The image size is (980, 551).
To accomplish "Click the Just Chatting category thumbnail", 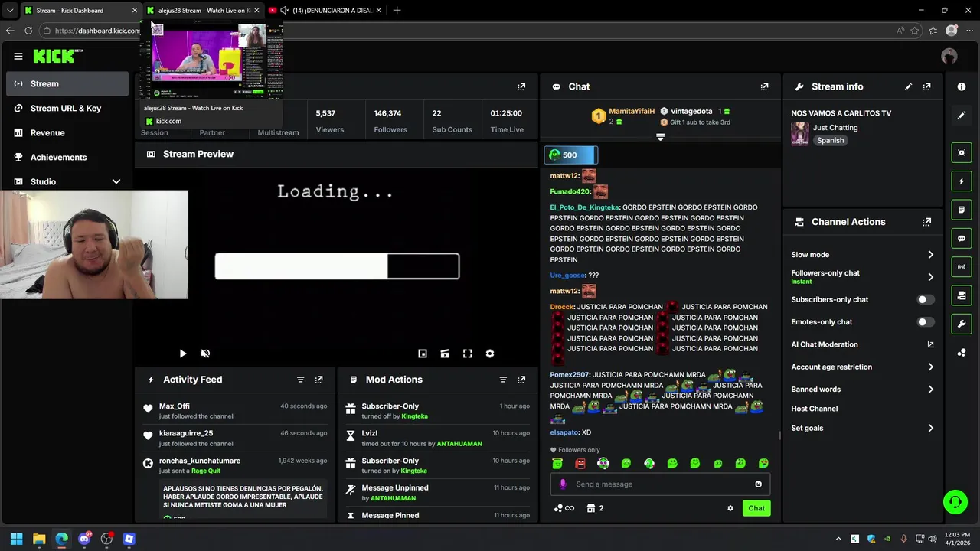I will (x=800, y=134).
